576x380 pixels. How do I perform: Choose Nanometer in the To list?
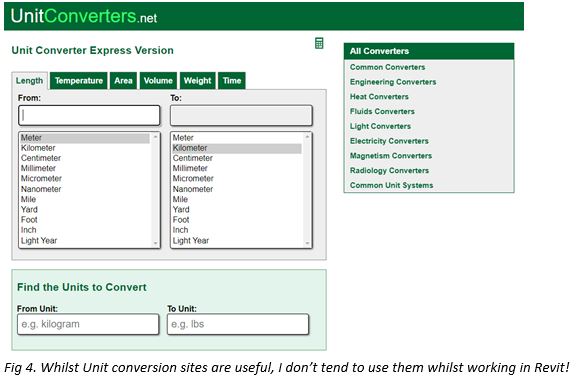pos(237,189)
